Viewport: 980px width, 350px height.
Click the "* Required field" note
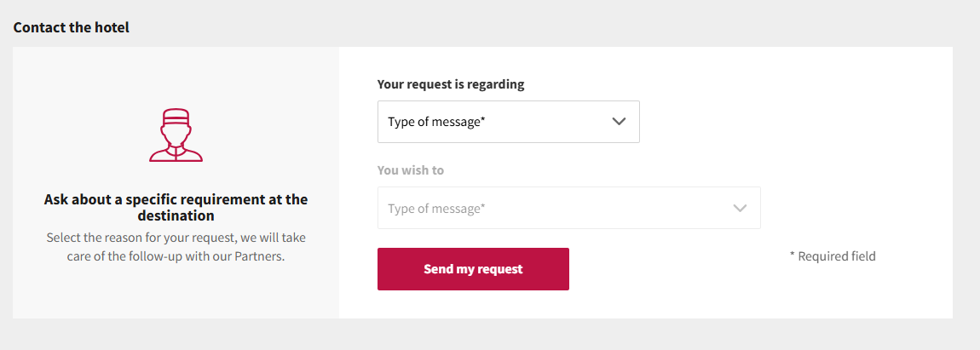833,256
